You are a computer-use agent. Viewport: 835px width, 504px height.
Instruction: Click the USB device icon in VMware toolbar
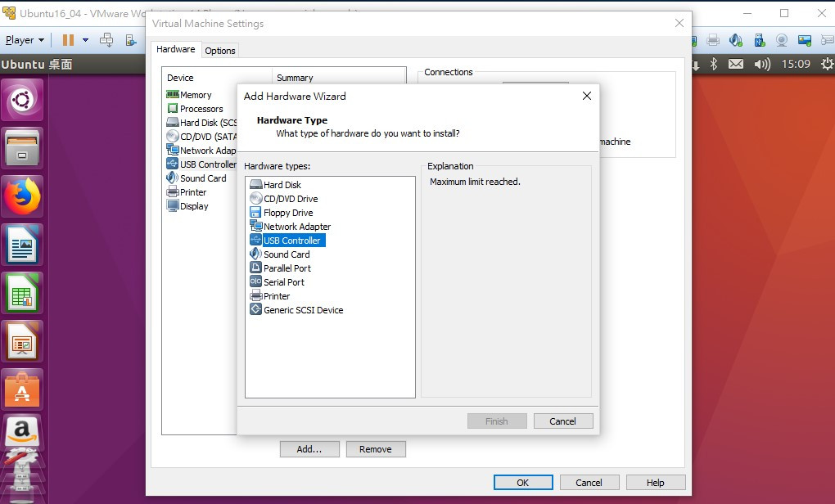760,40
